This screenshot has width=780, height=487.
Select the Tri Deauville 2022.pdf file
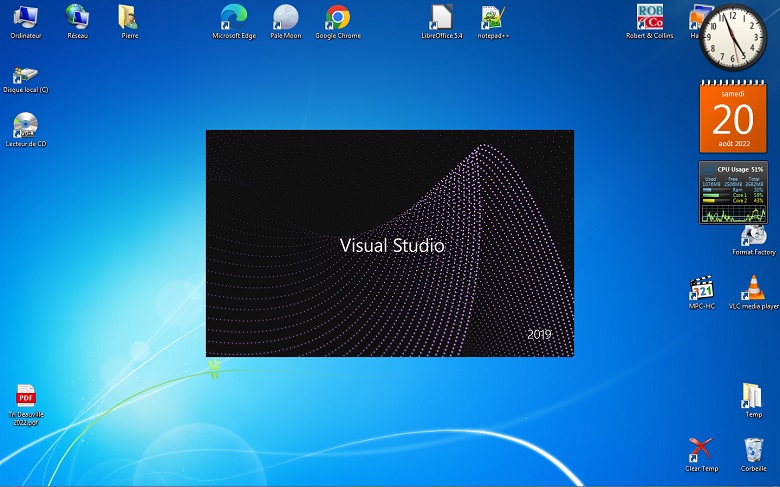click(x=26, y=405)
